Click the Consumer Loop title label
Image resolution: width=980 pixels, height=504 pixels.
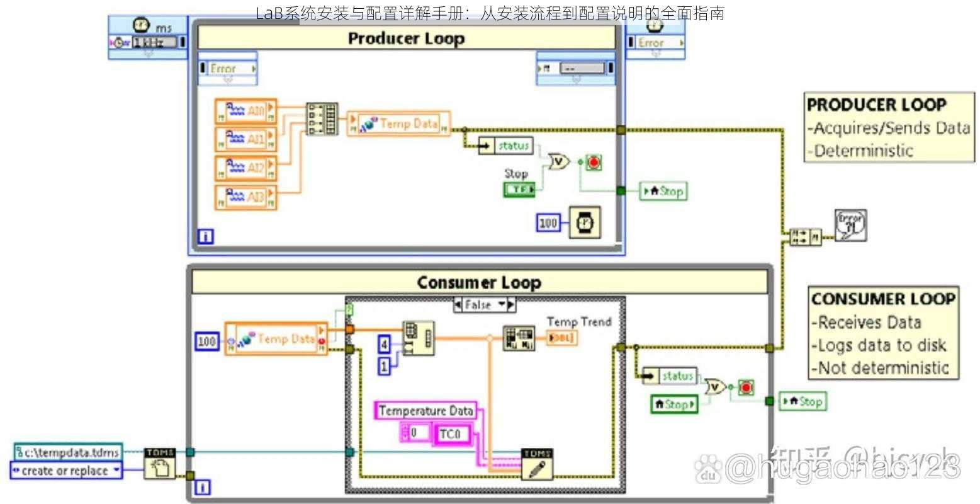coord(480,282)
